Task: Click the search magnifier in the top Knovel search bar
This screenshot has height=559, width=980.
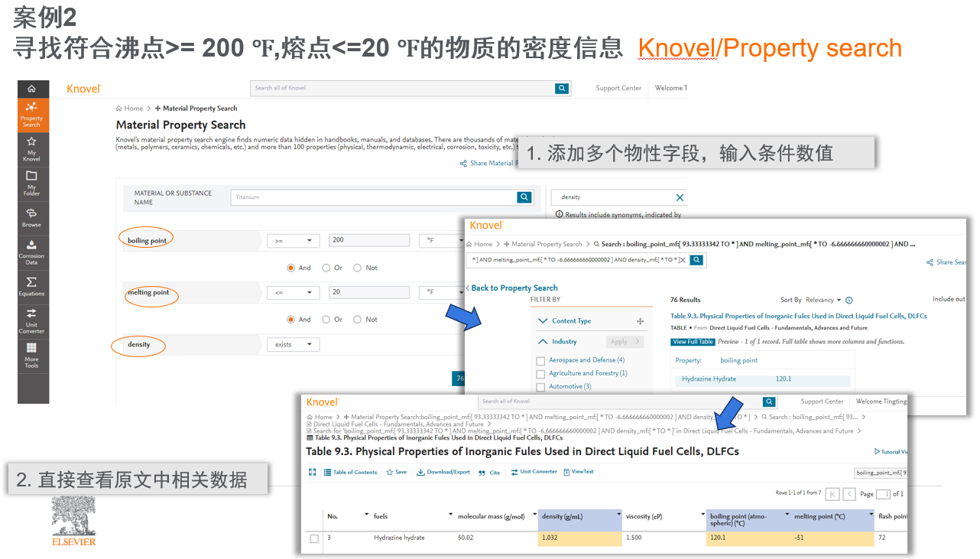Action: click(563, 88)
